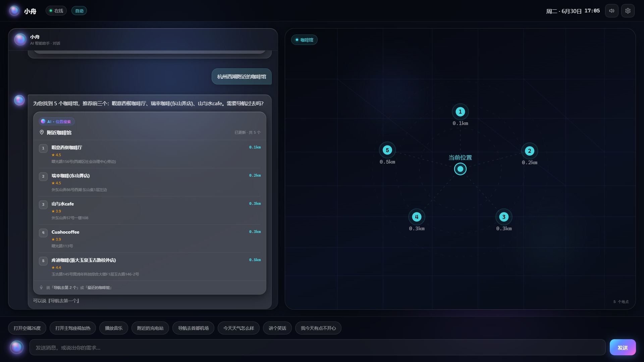
Task: Click the 发送 send button
Action: tap(623, 347)
